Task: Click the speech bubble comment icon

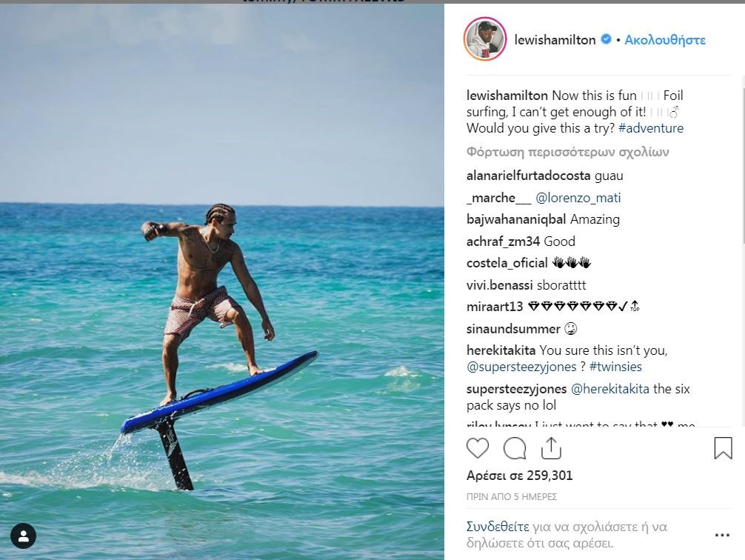Action: pos(515,448)
